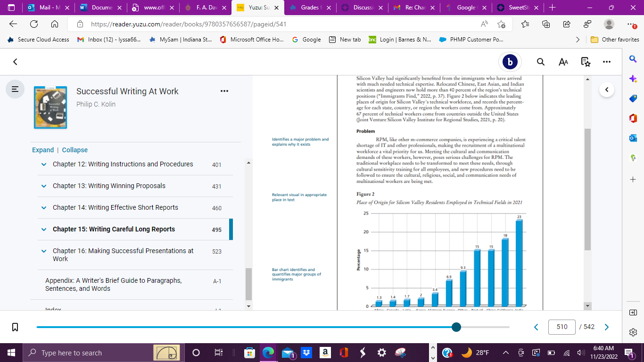
Task: Open the Appendix: A Writer's Brief Guide entry
Action: (113, 284)
